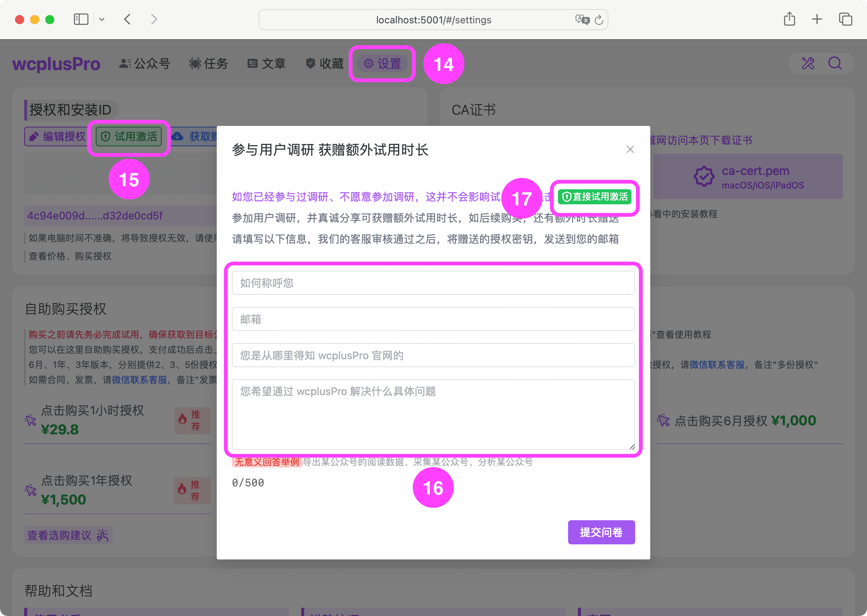Screen dimensions: 867x616
Task: Open the 文章 tab
Action: (266, 63)
